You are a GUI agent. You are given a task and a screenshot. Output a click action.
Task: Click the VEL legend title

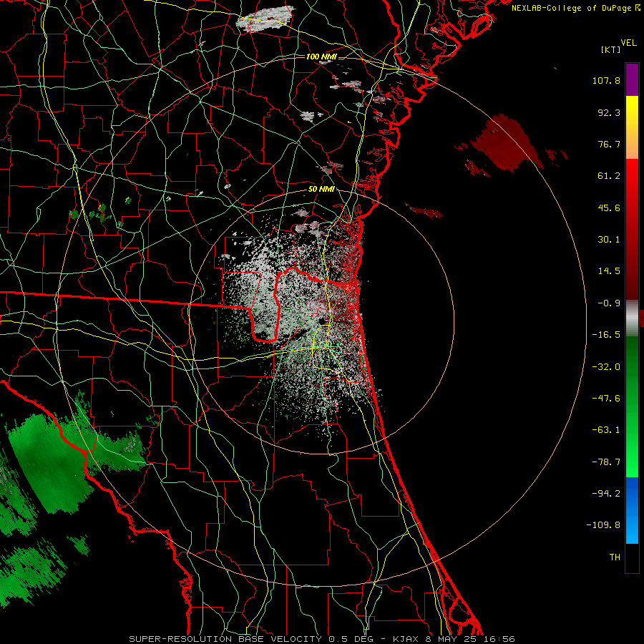click(628, 43)
